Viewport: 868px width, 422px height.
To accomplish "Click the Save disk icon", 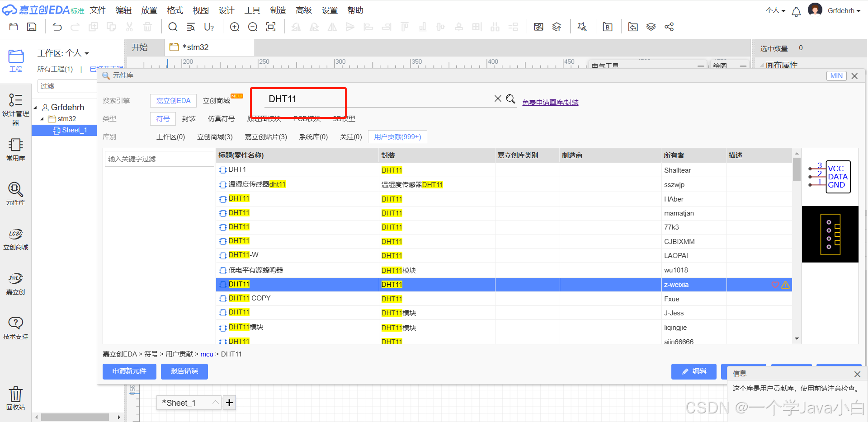I will coord(32,27).
